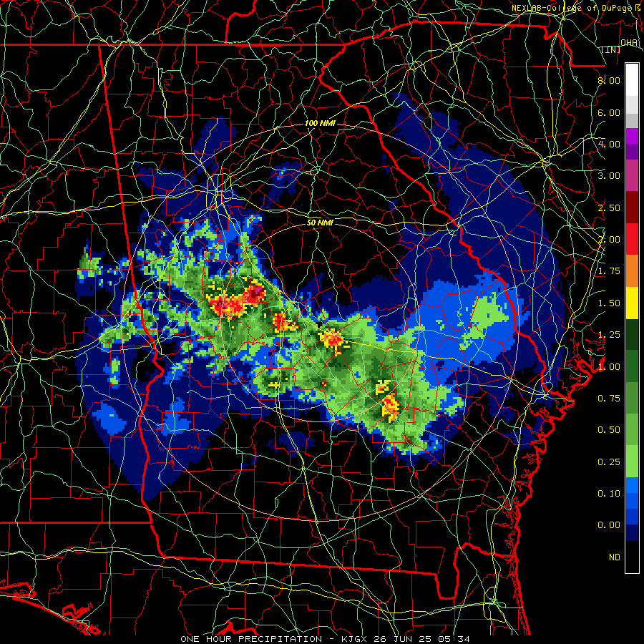Select the dark maroon swatch in the scale
The width and height of the screenshot is (644, 644).
tap(632, 208)
